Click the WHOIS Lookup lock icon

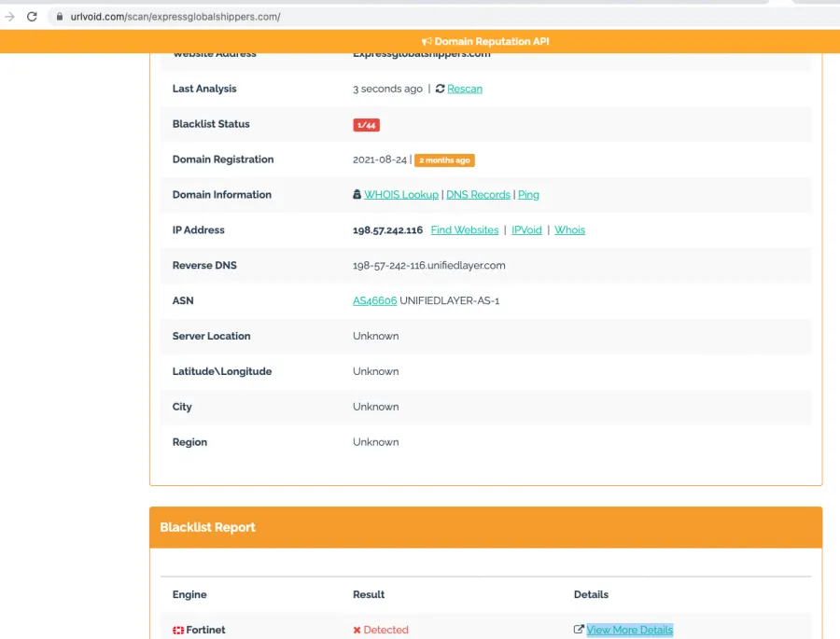click(x=357, y=194)
